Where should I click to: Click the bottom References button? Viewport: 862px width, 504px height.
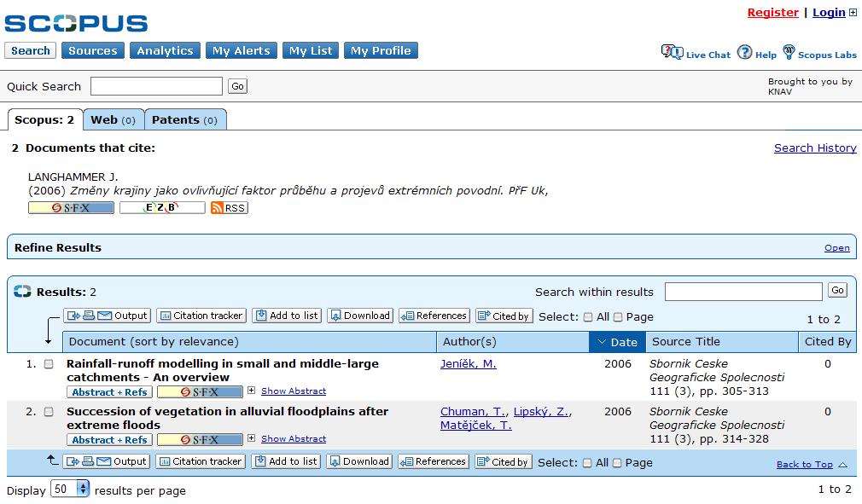pyautogui.click(x=434, y=461)
